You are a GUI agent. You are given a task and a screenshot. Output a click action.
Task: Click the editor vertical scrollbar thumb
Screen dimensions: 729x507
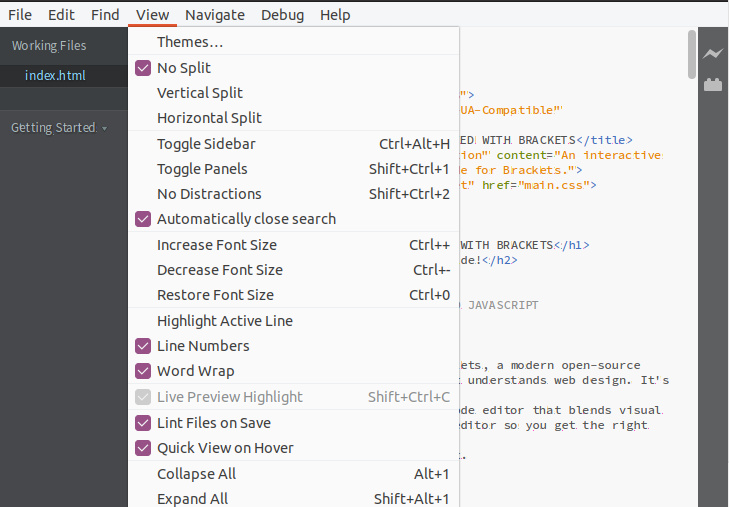coord(691,53)
